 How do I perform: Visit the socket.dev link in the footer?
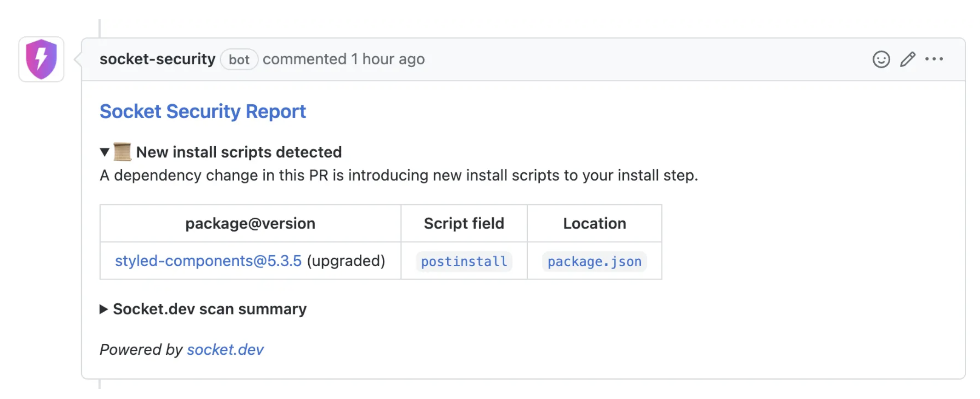click(x=225, y=350)
